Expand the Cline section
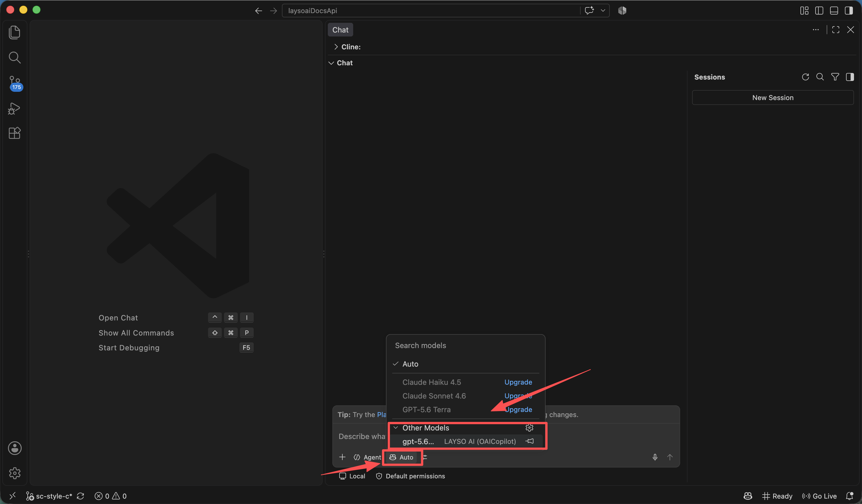862x504 pixels. [347, 47]
